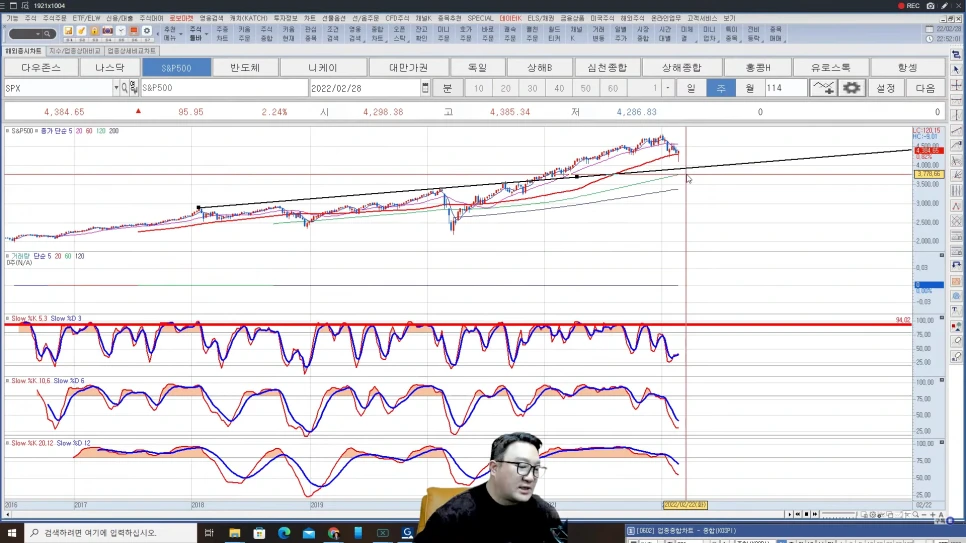Screen dimensions: 966x543
Task: Switch to 해외증시차트 tab
Action: [x=24, y=51]
